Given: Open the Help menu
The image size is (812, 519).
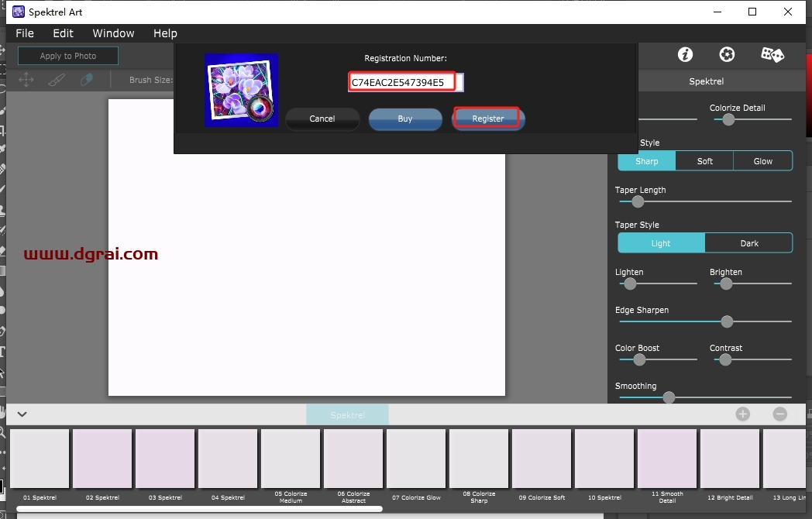Looking at the screenshot, I should coord(165,33).
